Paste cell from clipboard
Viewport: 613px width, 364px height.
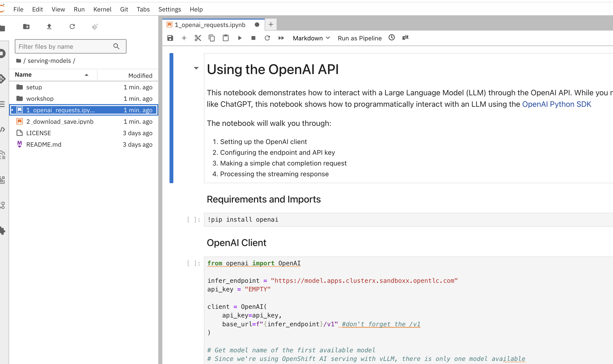coord(226,38)
